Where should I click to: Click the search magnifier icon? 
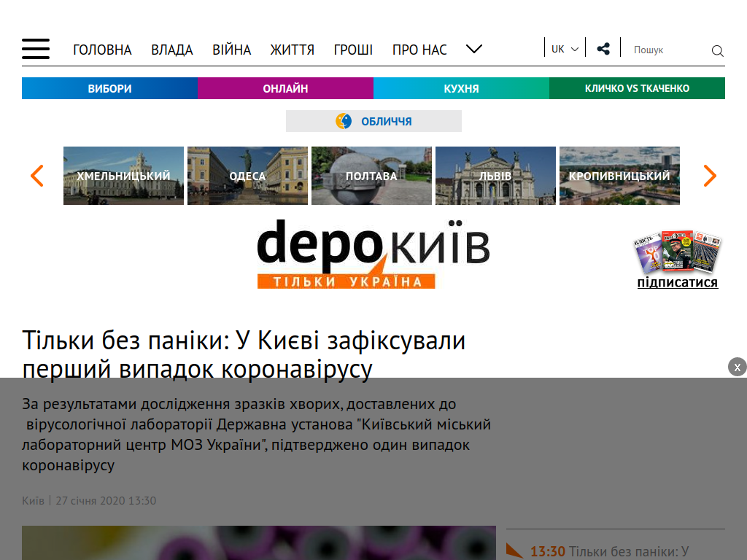(x=718, y=50)
